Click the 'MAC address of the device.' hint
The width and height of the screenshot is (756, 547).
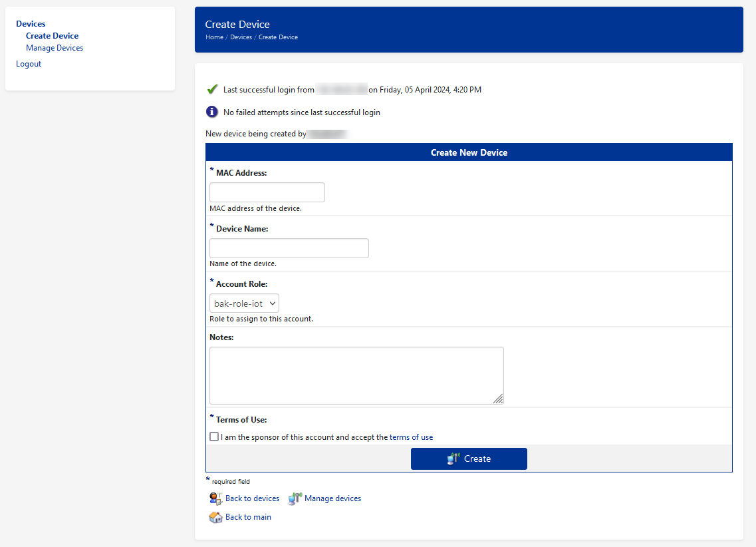click(255, 208)
